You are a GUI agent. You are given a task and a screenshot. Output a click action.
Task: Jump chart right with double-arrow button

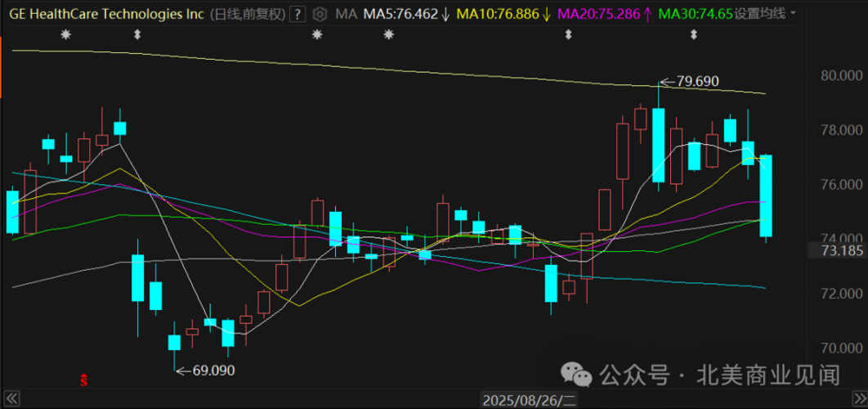click(x=858, y=398)
